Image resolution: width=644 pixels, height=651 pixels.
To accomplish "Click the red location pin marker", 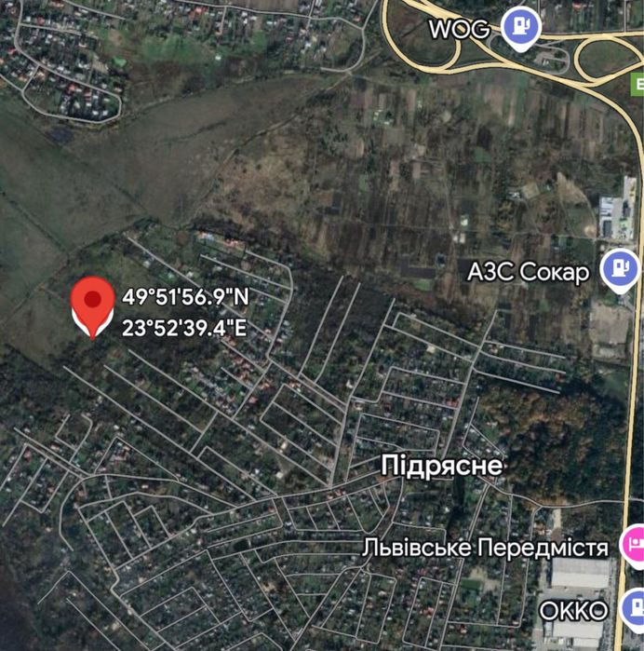I will point(92,307).
